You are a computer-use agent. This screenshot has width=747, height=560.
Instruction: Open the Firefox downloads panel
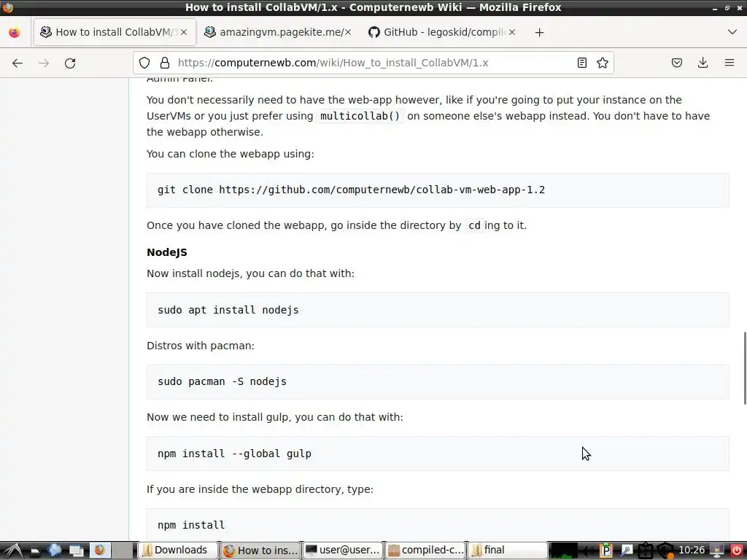point(703,63)
